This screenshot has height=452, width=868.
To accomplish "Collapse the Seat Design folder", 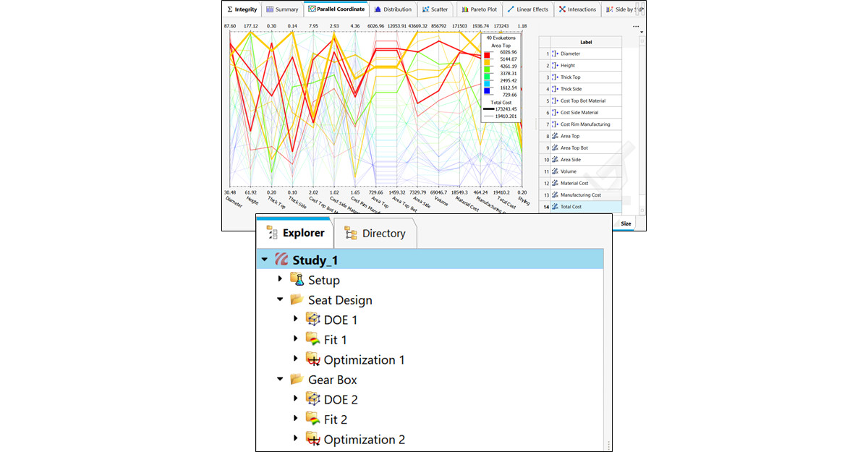I will [x=281, y=299].
